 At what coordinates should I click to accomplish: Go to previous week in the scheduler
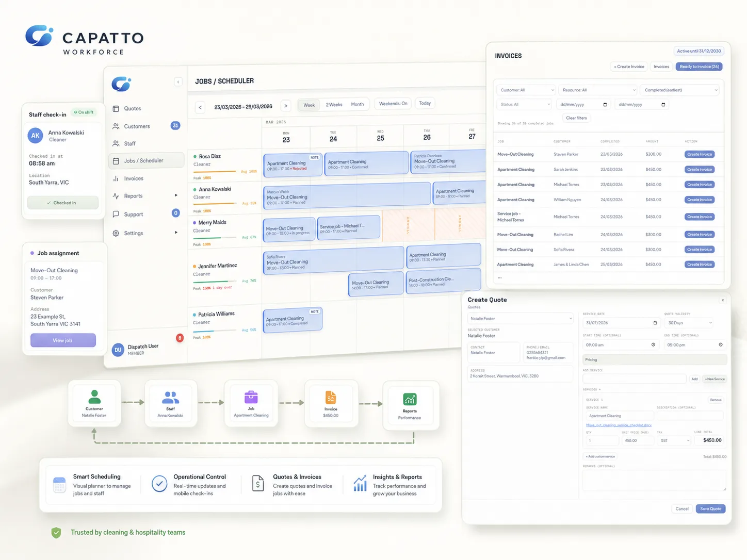click(x=200, y=107)
